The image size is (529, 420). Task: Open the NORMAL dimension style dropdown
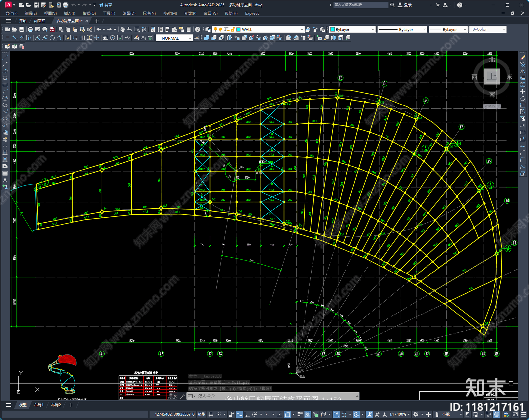(174, 38)
